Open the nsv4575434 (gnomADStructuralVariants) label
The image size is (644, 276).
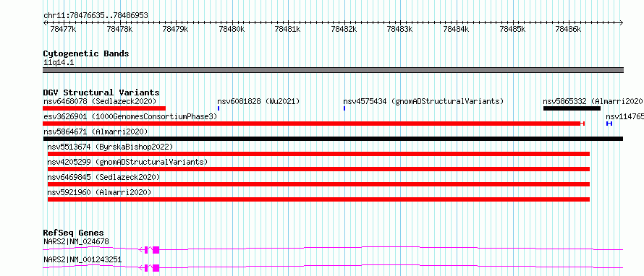click(423, 101)
